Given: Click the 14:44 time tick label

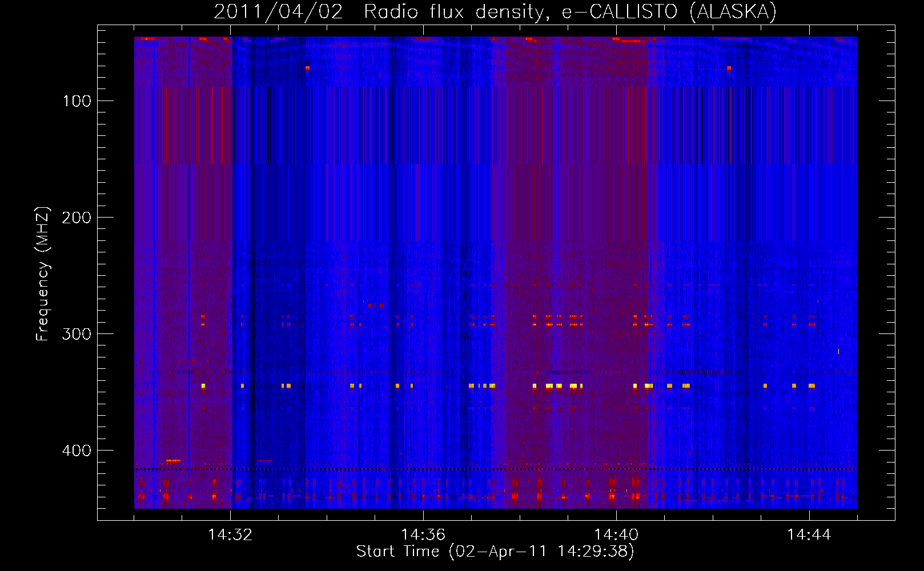Looking at the screenshot, I should pyautogui.click(x=809, y=534).
